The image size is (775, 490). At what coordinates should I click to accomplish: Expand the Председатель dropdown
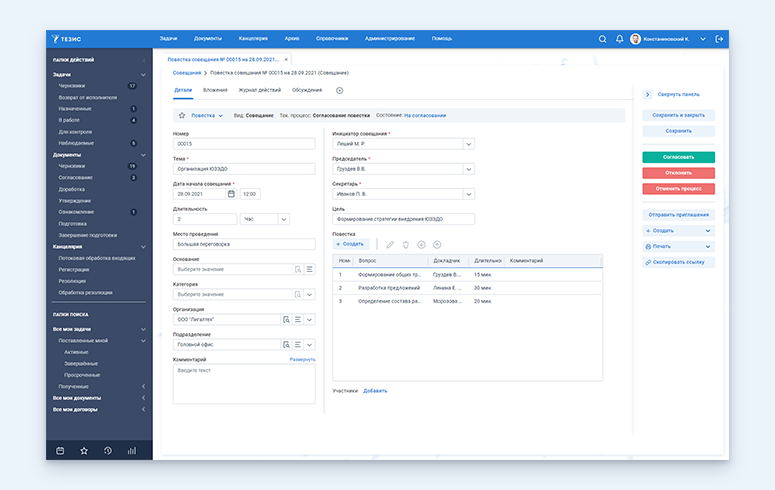click(x=468, y=169)
